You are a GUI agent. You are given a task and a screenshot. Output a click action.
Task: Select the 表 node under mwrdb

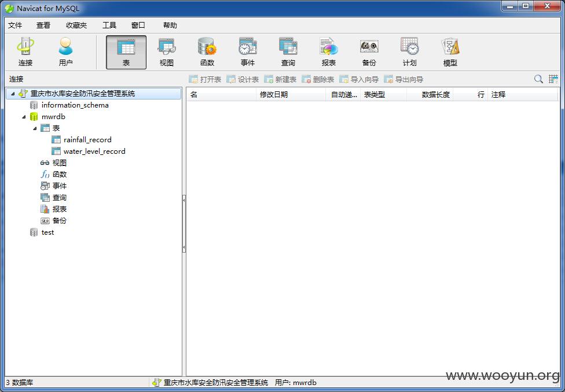pos(56,128)
